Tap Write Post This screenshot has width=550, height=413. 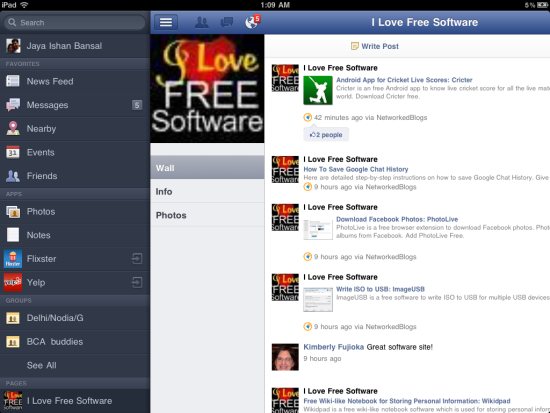pos(375,46)
